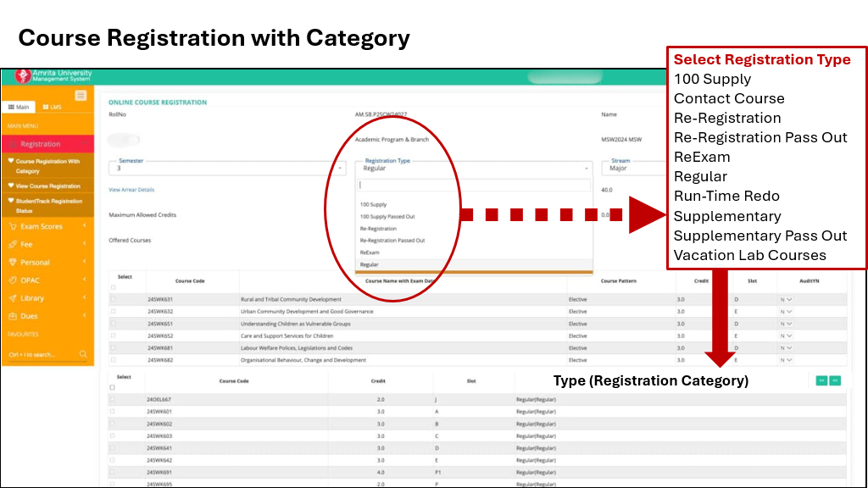Switch to the LMS tab
This screenshot has width=868, height=488.
(52, 108)
